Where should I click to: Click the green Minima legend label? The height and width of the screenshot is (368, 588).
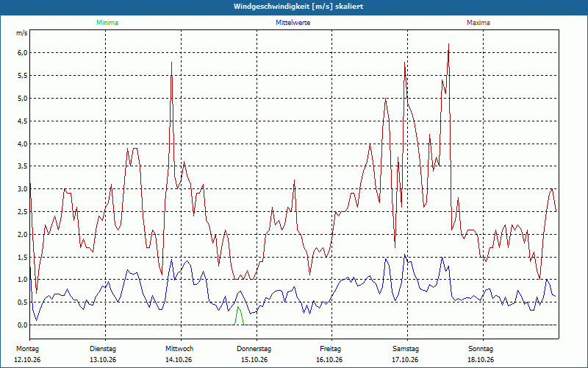pos(107,23)
